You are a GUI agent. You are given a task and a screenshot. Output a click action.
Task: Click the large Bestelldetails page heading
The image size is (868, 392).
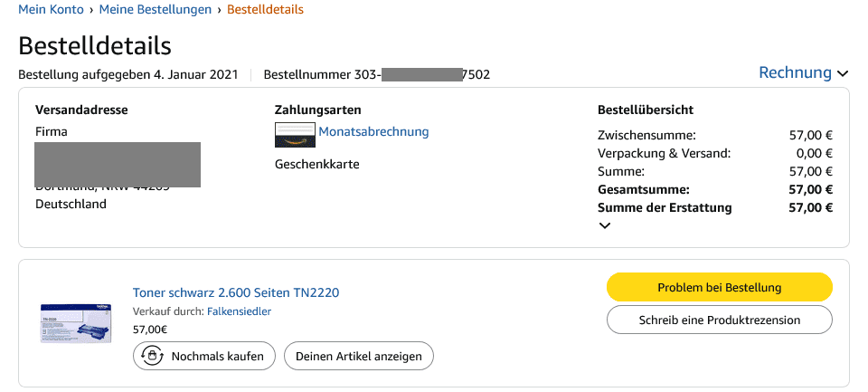point(95,45)
